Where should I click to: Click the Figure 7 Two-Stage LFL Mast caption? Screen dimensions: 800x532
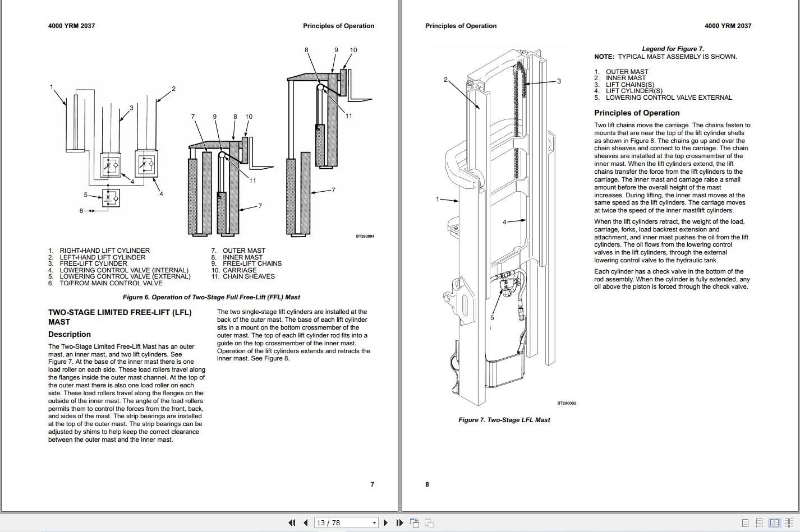[x=504, y=420]
